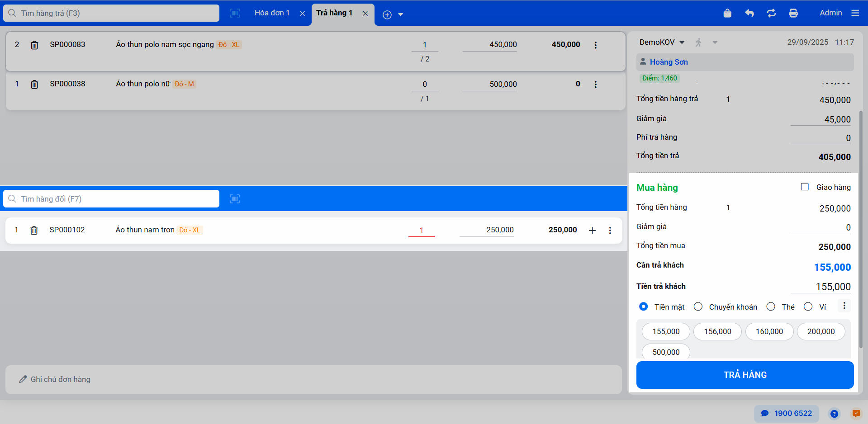Delete return item SP000083

click(x=34, y=45)
